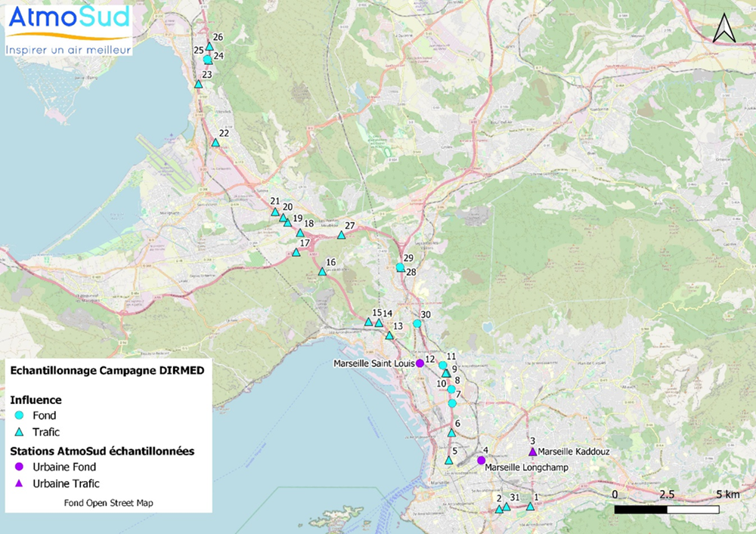Click the triangle marker labeled 16
756x534 pixels.
point(322,272)
